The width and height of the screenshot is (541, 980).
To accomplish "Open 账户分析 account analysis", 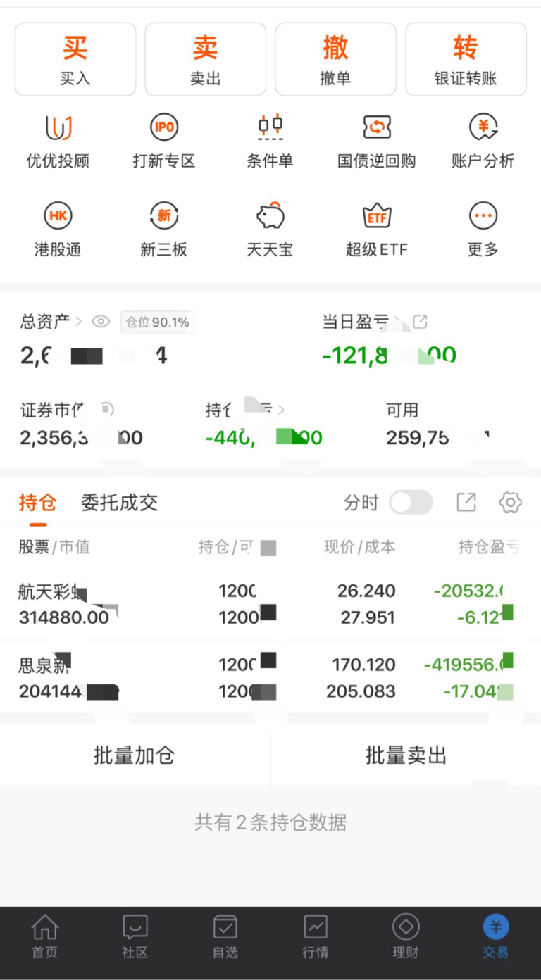I will [x=483, y=142].
